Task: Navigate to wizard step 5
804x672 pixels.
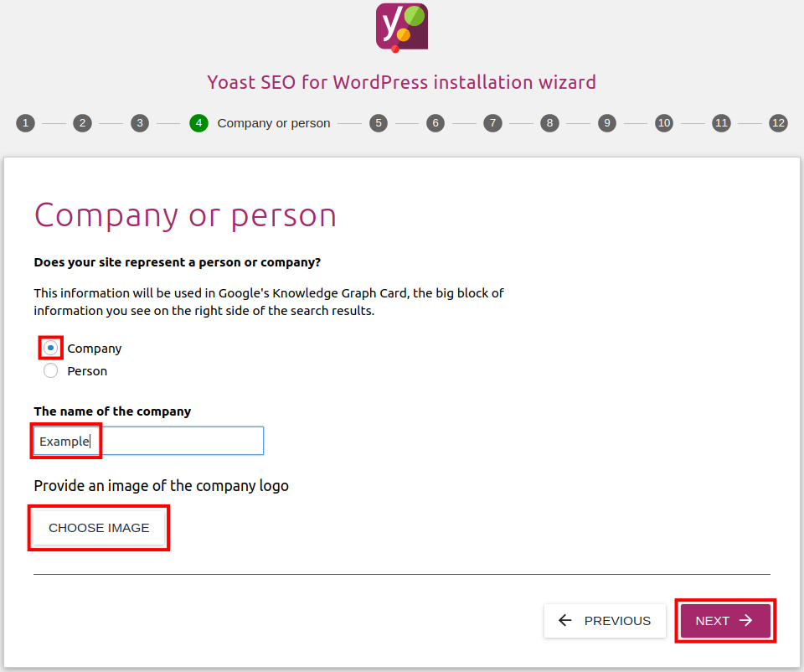Action: (379, 123)
